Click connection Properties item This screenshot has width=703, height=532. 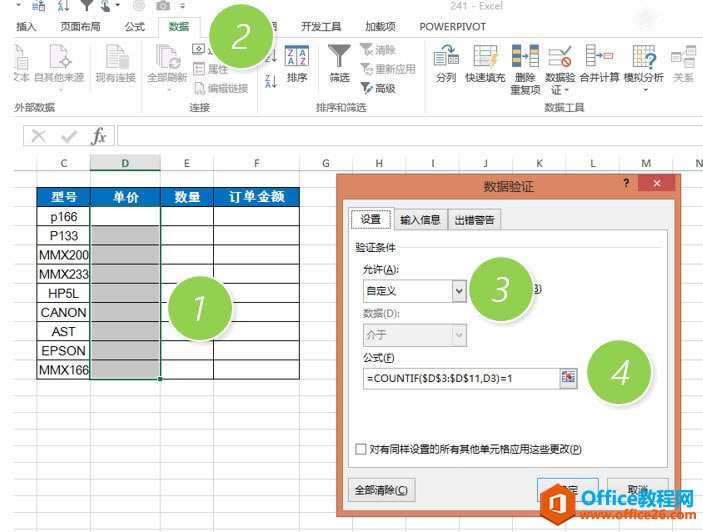pos(211,69)
